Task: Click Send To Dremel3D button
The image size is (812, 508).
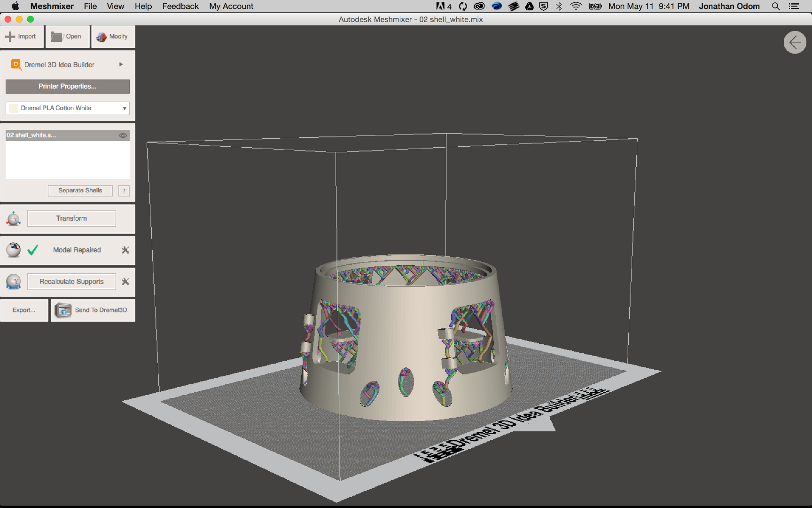Action: (x=93, y=310)
